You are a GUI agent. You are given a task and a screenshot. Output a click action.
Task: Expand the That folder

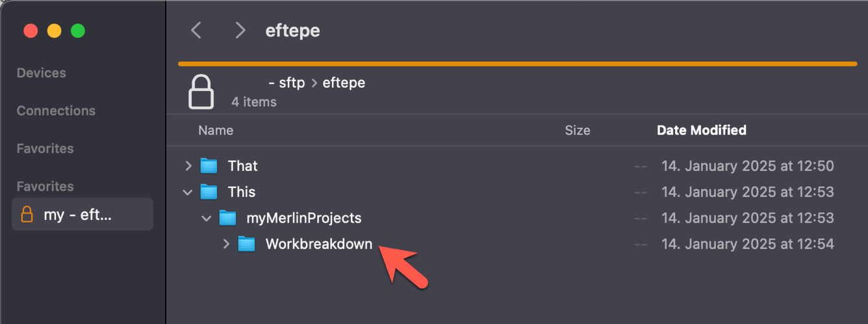click(188, 166)
